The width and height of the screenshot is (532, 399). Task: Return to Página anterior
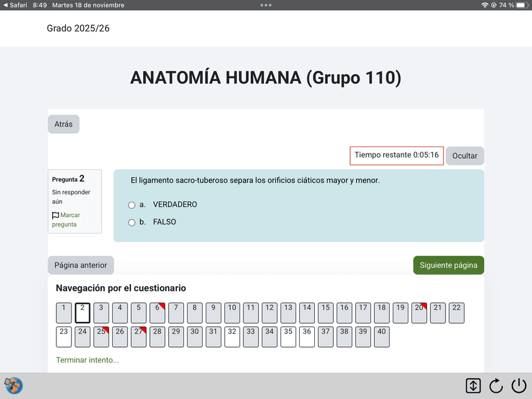[x=81, y=265]
